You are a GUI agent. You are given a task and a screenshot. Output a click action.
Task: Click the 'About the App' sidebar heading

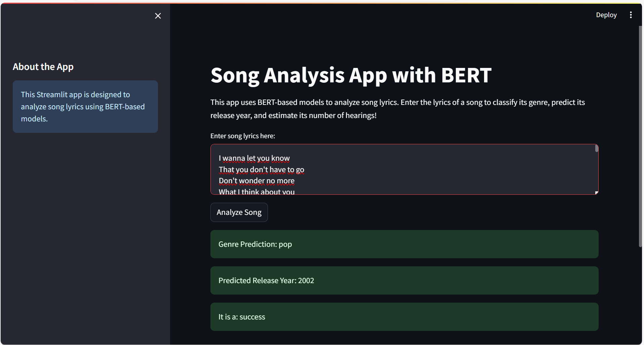43,67
